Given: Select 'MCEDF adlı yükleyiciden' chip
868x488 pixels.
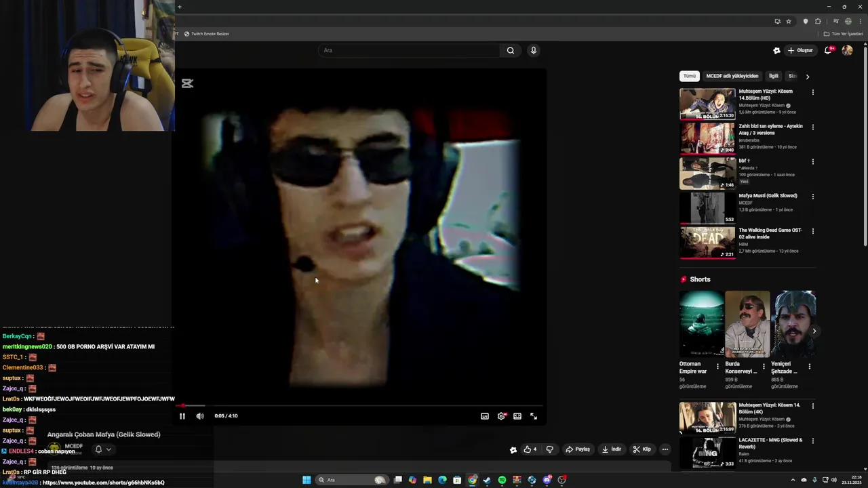Looking at the screenshot, I should [732, 76].
